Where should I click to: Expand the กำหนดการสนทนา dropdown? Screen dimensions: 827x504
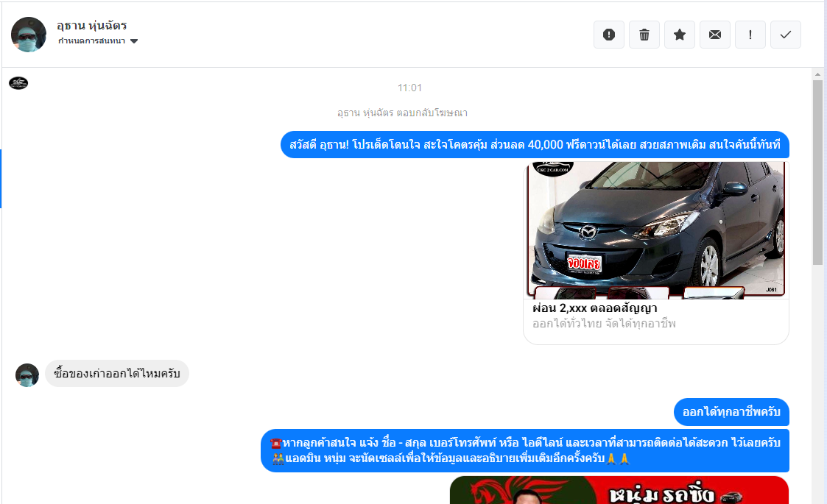(99, 41)
